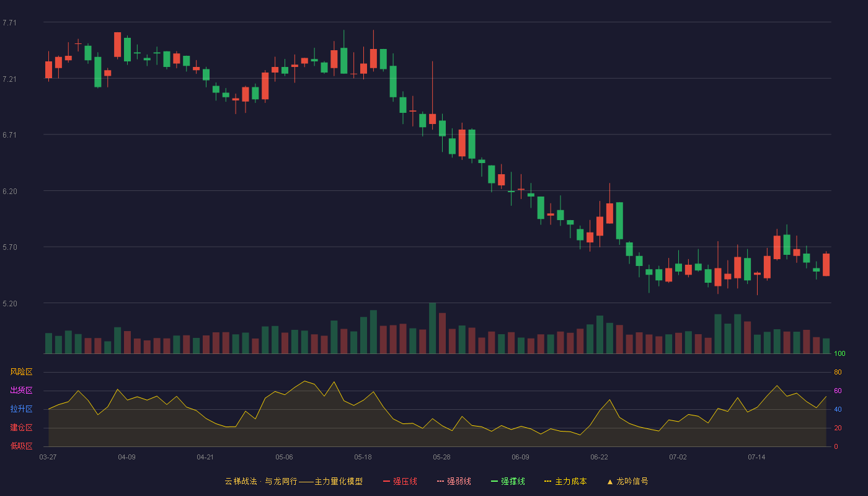Screen dimensions: 868x496
Task: Click the 拉升区 zone label
Action: click(x=21, y=409)
